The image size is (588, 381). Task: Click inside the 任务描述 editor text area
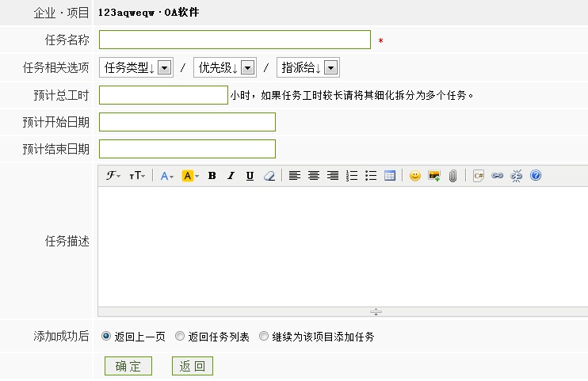coord(343,247)
